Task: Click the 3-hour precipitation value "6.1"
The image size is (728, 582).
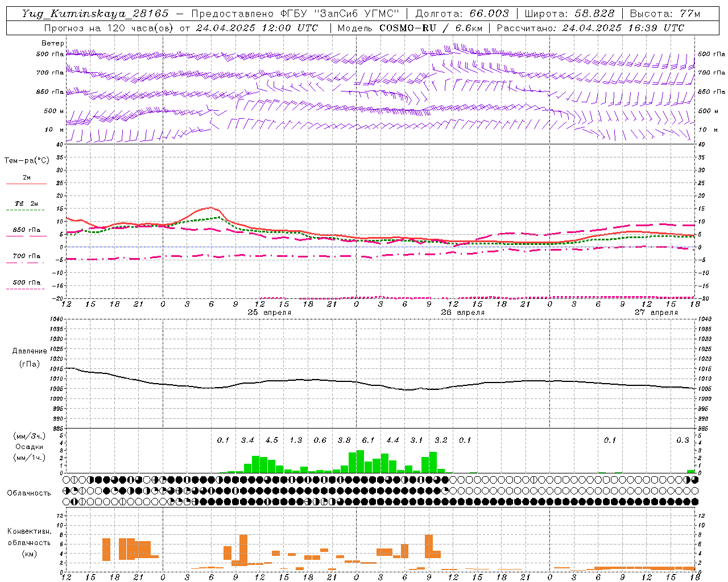Action: [x=368, y=440]
